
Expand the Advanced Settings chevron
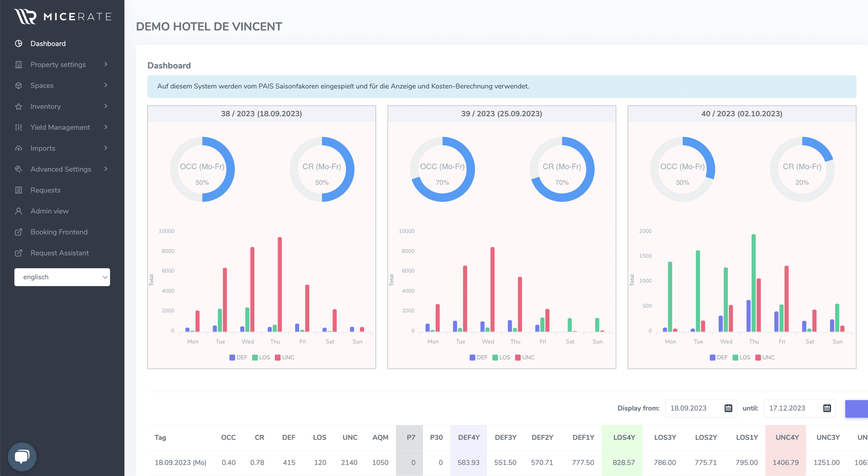click(106, 169)
